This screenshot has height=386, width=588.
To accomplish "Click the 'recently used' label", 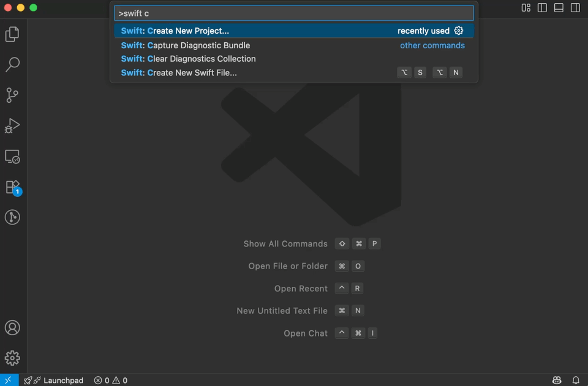I will pos(423,31).
